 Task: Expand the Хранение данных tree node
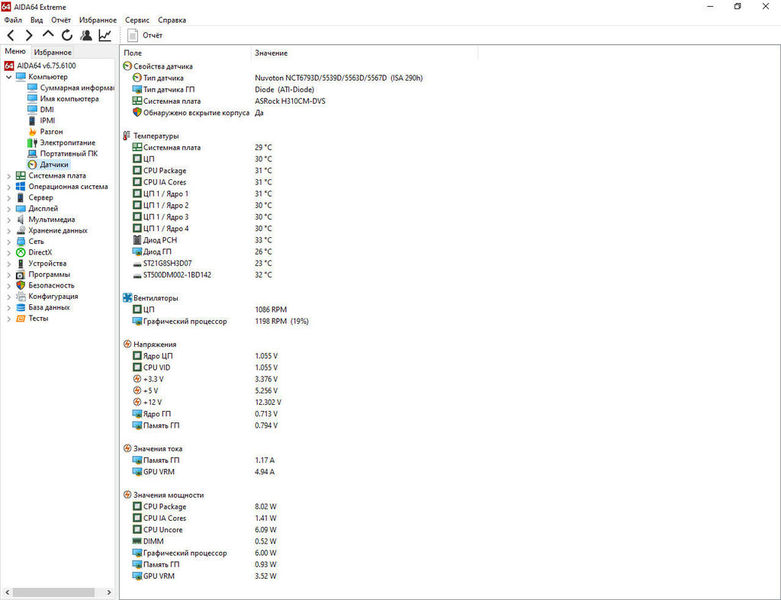click(x=8, y=231)
